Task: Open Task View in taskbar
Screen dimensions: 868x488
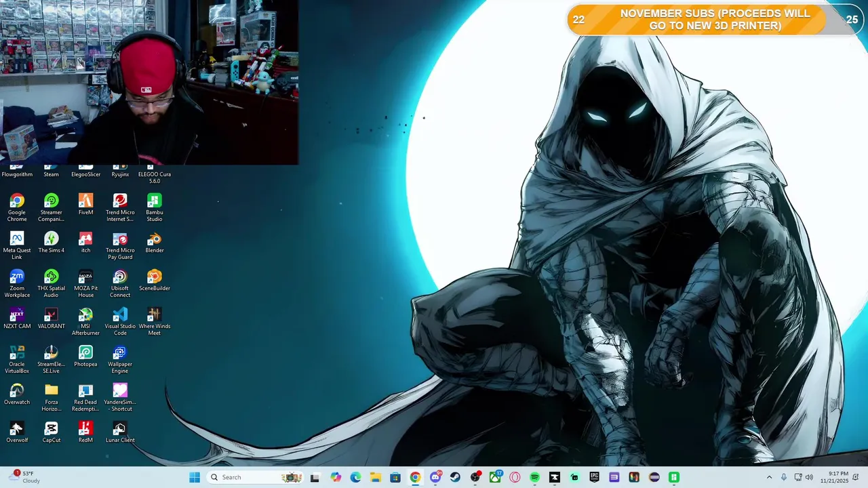Action: coord(315,477)
